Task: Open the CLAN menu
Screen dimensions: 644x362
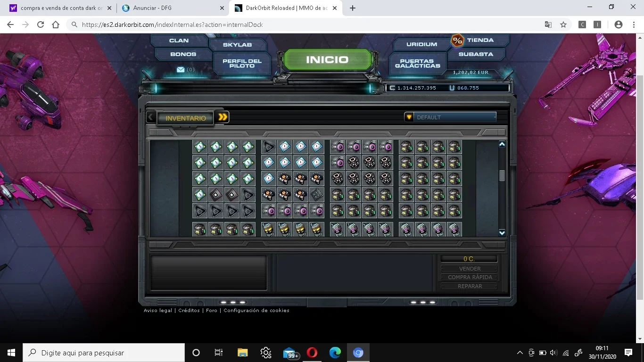Action: [179, 41]
